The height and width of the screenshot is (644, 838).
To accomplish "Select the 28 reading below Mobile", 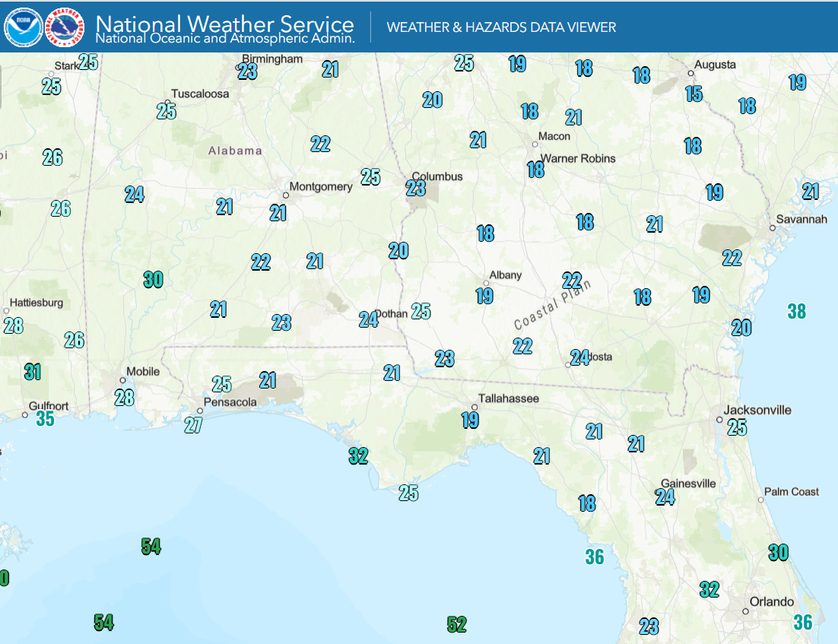I will point(124,397).
